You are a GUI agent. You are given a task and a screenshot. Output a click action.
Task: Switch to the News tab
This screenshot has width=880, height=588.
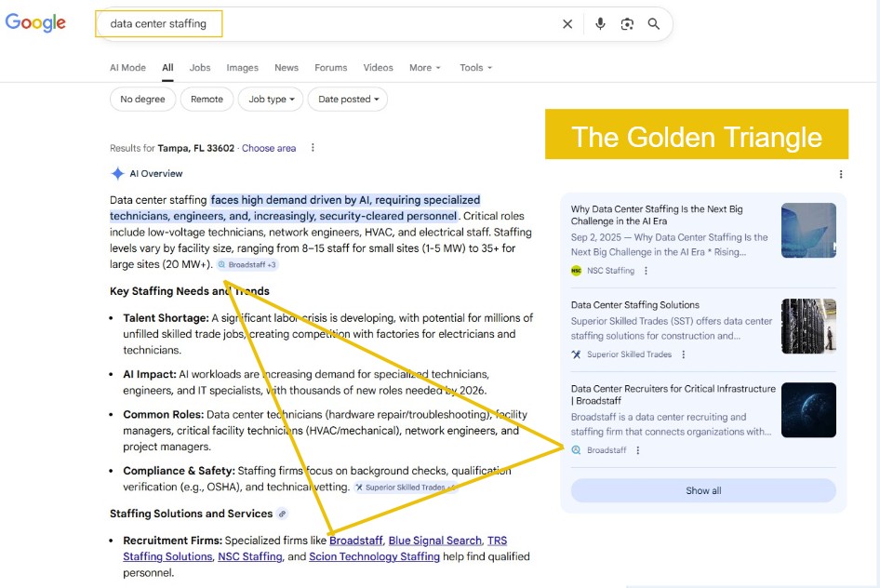(287, 67)
